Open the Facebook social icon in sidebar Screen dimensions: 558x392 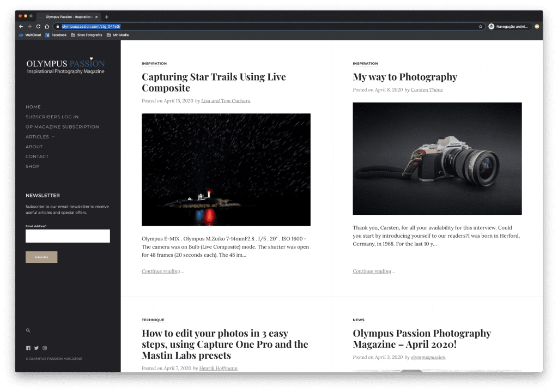(x=28, y=348)
